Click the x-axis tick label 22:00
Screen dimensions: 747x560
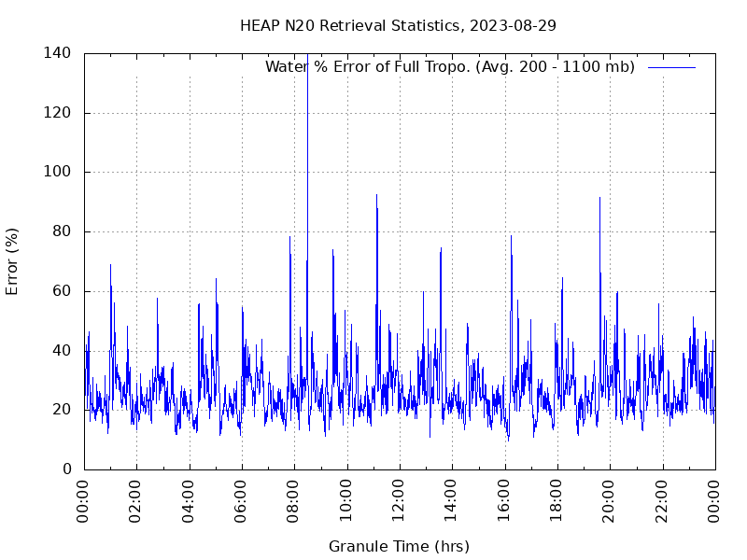pyautogui.click(x=661, y=501)
